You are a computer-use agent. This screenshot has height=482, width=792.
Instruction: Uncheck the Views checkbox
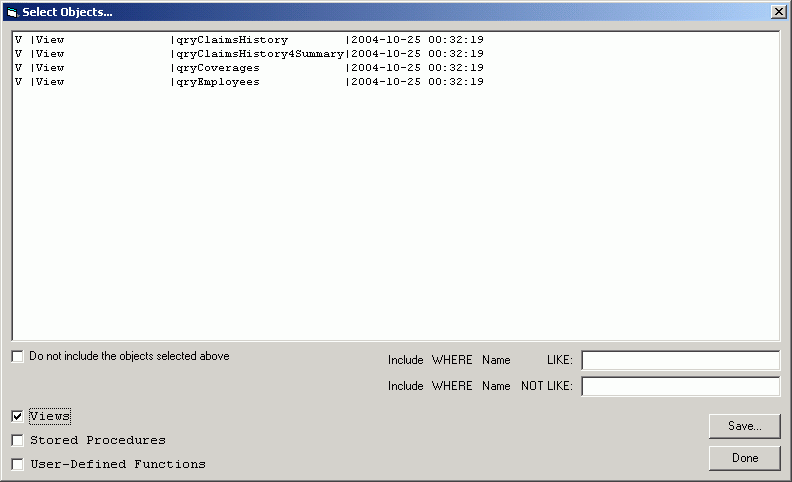[18, 416]
